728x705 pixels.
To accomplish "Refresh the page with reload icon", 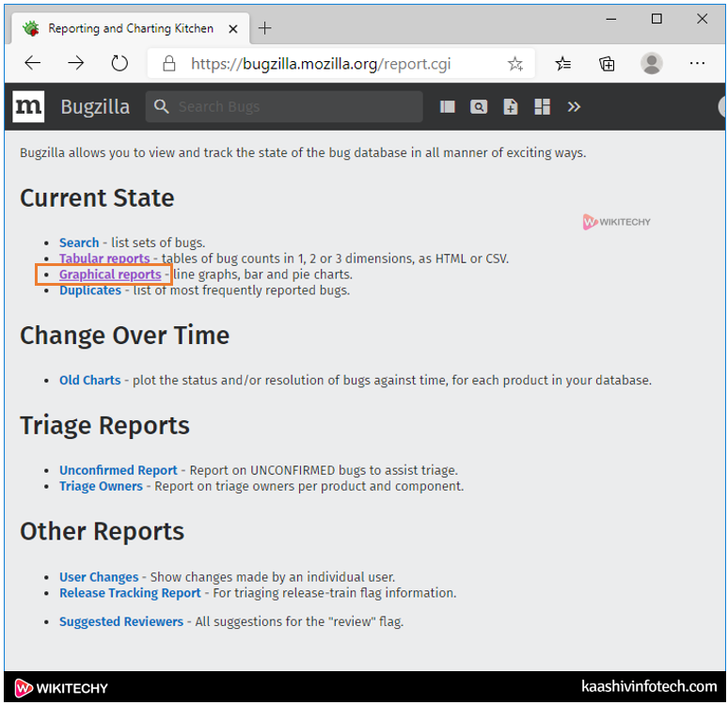I will [119, 63].
